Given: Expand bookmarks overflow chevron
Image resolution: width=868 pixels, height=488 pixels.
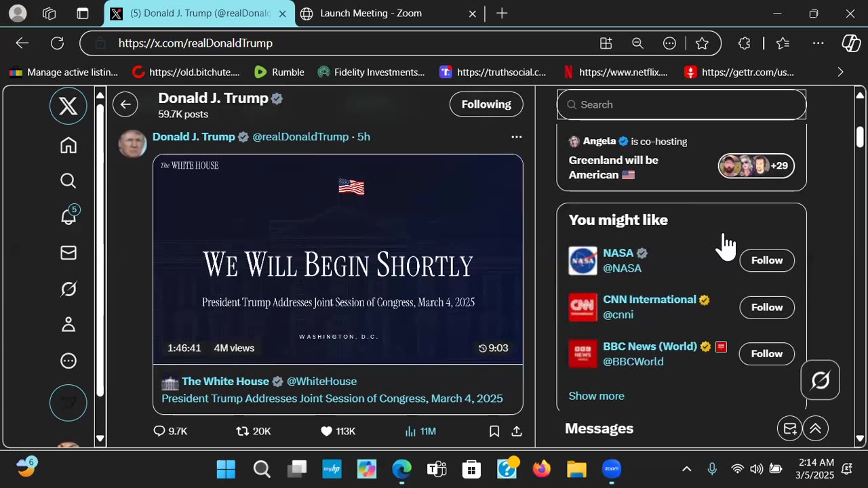Looking at the screenshot, I should (840, 72).
